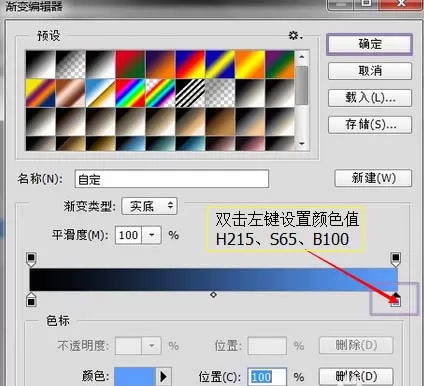Select the red-to-green gradient preset
This screenshot has width=424, height=386.
(x=130, y=64)
